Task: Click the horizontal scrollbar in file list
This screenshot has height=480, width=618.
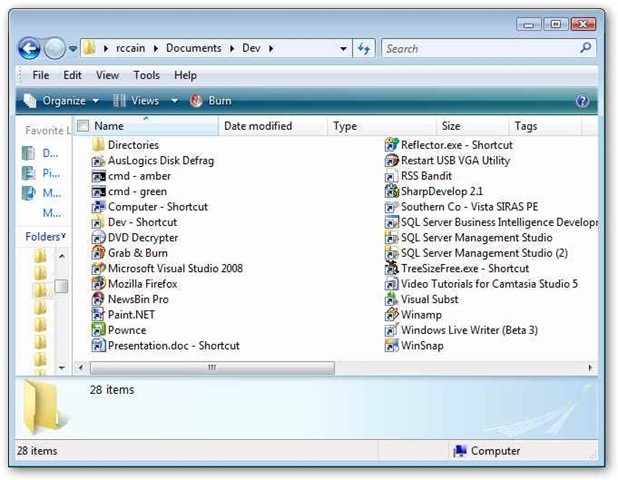Action: [x=211, y=367]
